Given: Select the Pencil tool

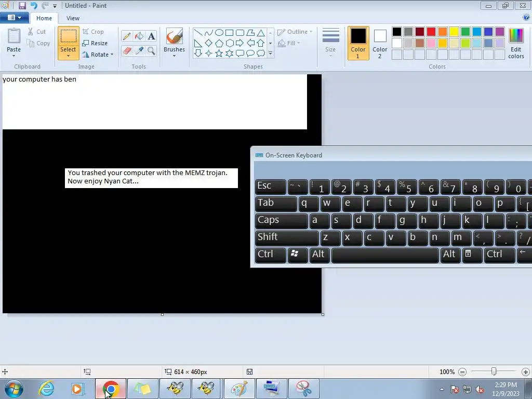Looking at the screenshot, I should 127,36.
